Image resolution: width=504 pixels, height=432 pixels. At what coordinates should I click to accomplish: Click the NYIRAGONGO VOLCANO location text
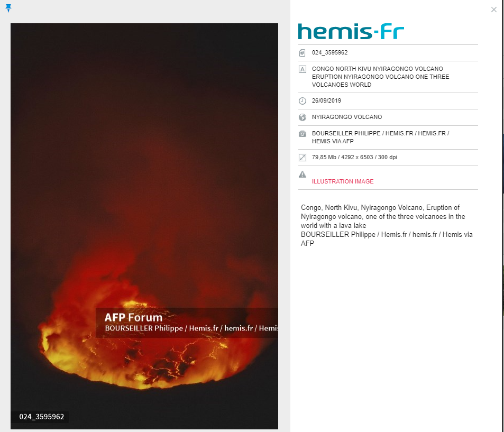347,117
